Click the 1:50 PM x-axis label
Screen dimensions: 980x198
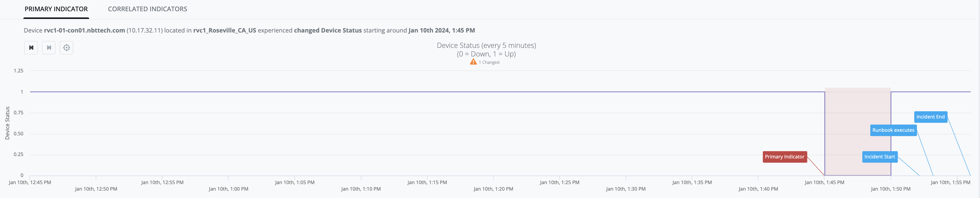(890, 189)
